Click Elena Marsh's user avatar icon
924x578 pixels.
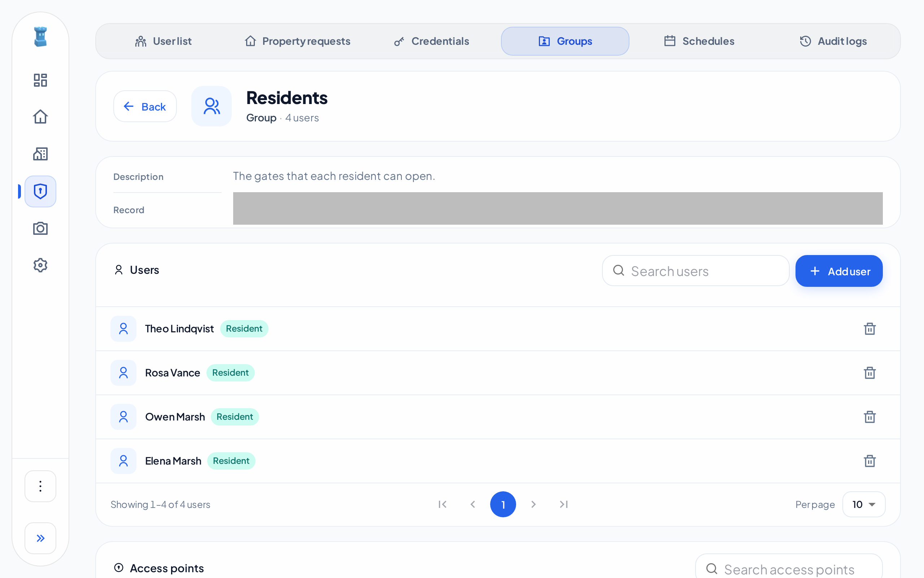click(123, 461)
